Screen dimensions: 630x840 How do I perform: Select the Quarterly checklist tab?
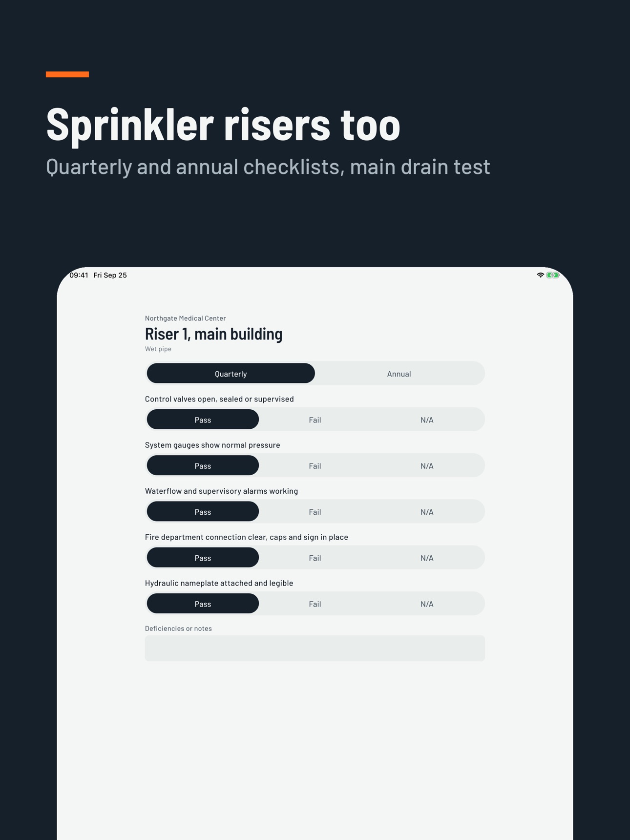pyautogui.click(x=231, y=374)
